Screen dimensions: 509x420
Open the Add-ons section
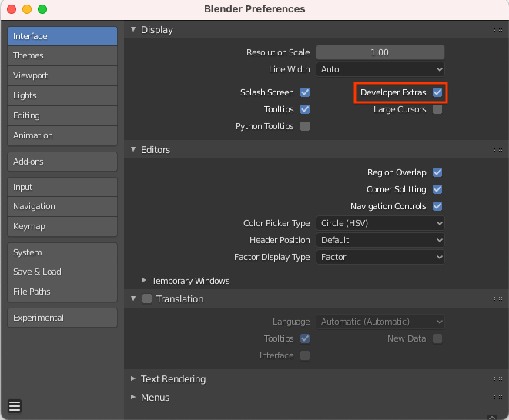pos(62,162)
